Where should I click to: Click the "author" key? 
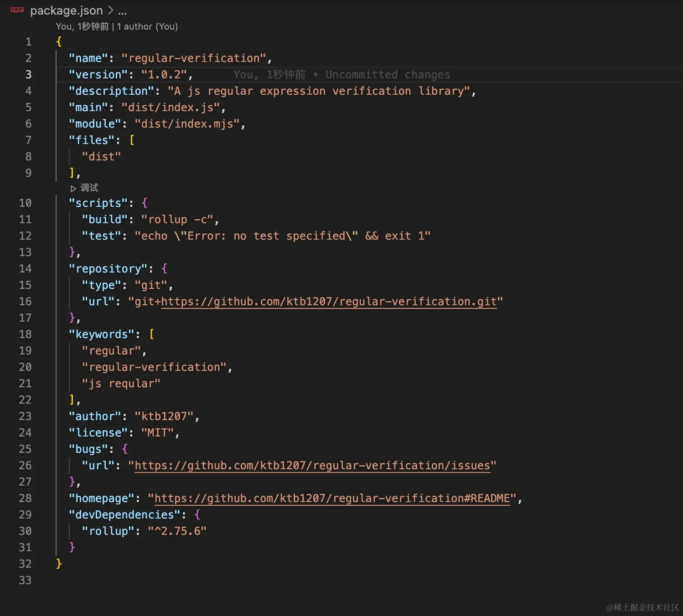click(x=95, y=416)
